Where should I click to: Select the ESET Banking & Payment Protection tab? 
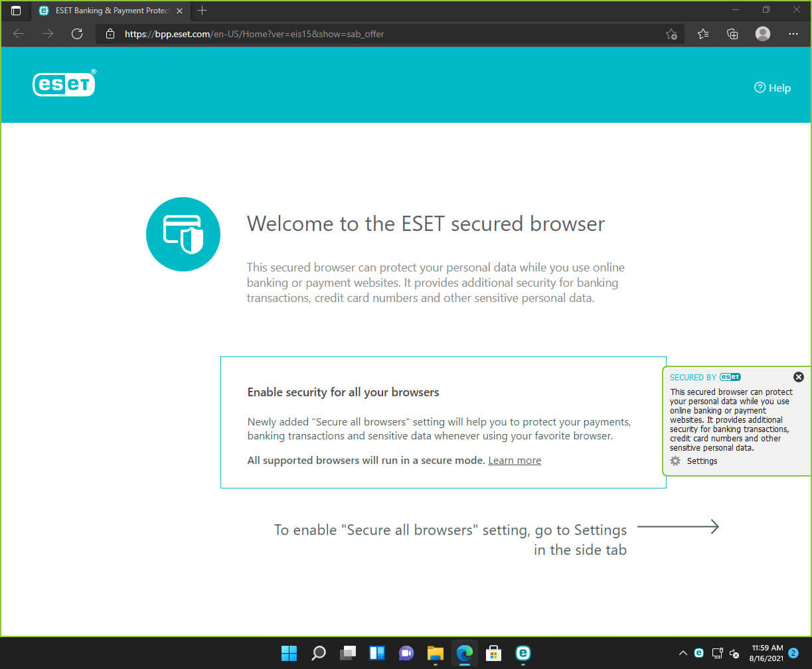[x=110, y=11]
